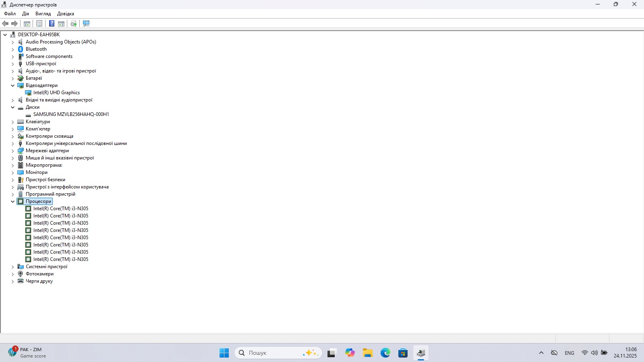Click the Scan for hardware changes toolbar icon
The image size is (644, 362).
(86, 23)
